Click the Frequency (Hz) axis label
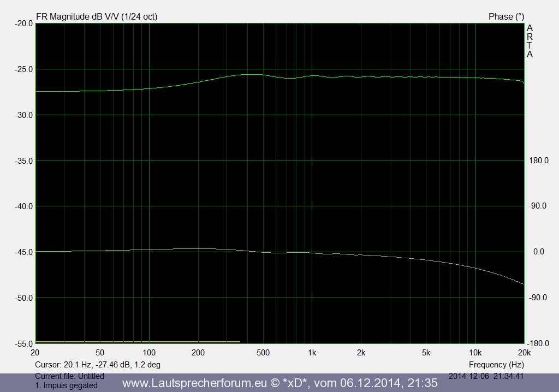The image size is (559, 392). tap(496, 364)
